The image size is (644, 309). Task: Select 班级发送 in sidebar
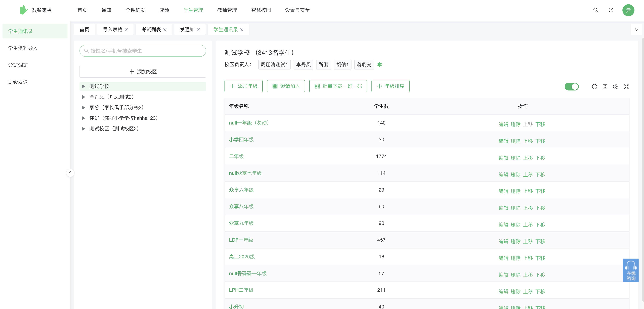pyautogui.click(x=18, y=82)
